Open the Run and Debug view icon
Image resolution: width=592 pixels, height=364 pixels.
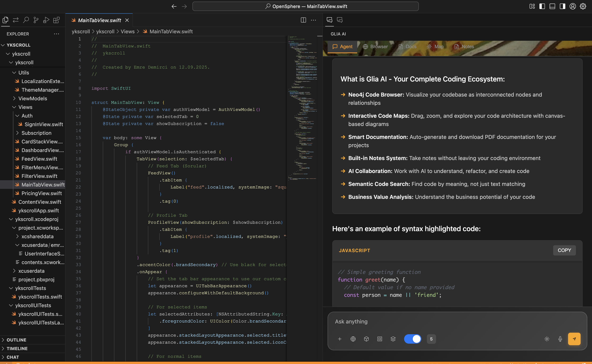[46, 20]
